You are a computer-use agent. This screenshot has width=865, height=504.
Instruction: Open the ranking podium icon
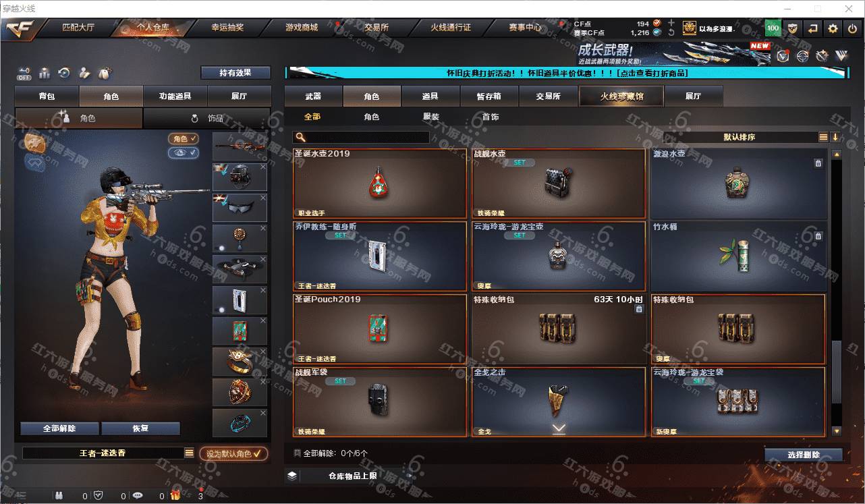point(45,73)
